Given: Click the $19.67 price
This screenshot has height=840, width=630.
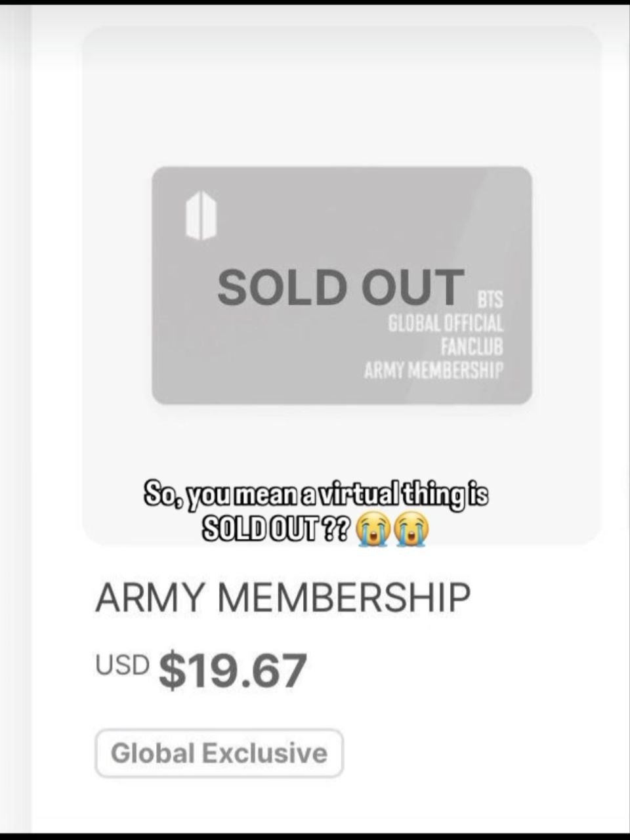Looking at the screenshot, I should click(233, 670).
